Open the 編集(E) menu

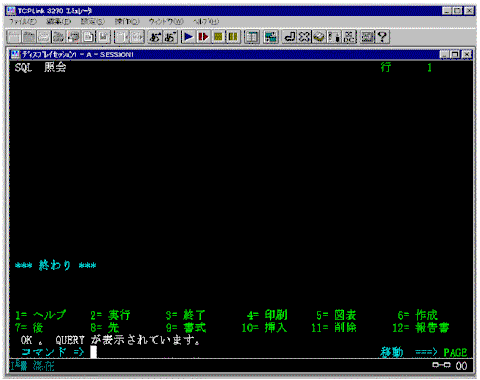[59, 22]
